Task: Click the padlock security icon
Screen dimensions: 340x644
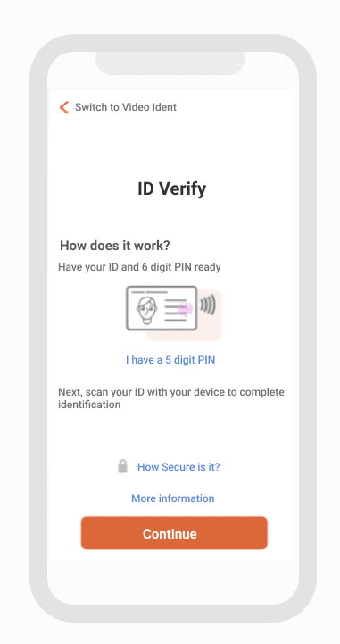Action: tap(122, 465)
